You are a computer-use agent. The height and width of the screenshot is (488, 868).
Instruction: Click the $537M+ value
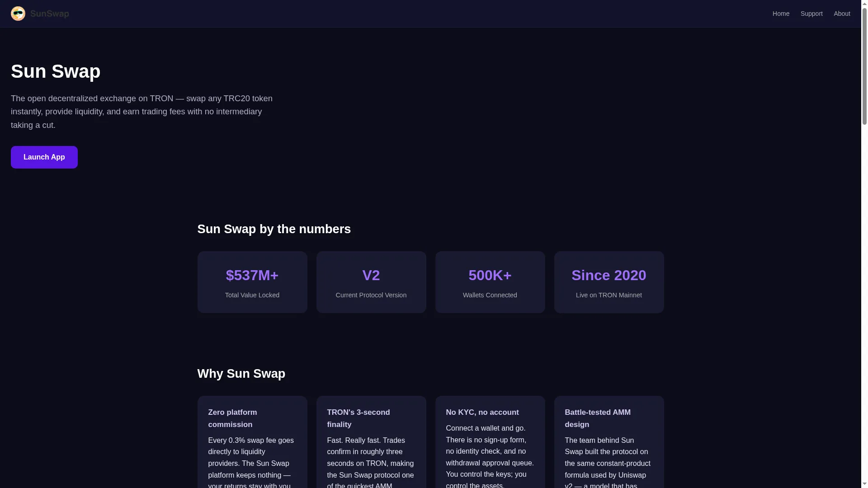coord(252,275)
